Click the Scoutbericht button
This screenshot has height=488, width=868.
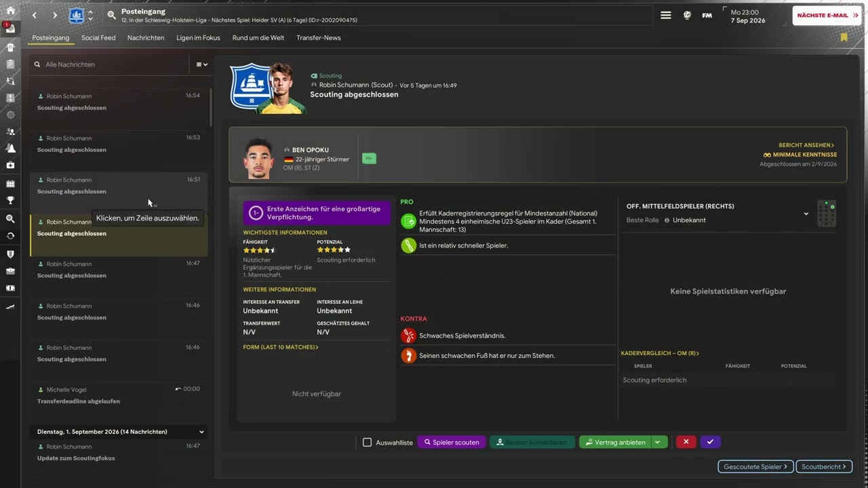click(x=824, y=466)
